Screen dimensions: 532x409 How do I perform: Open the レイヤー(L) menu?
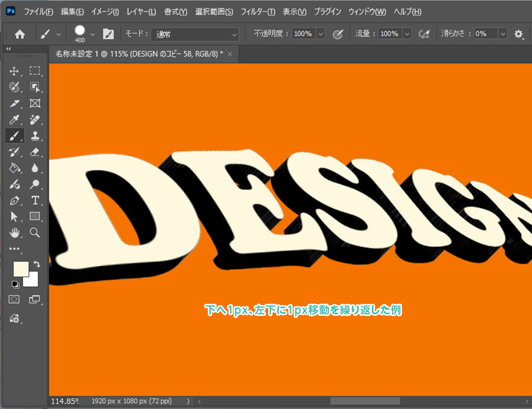click(141, 11)
